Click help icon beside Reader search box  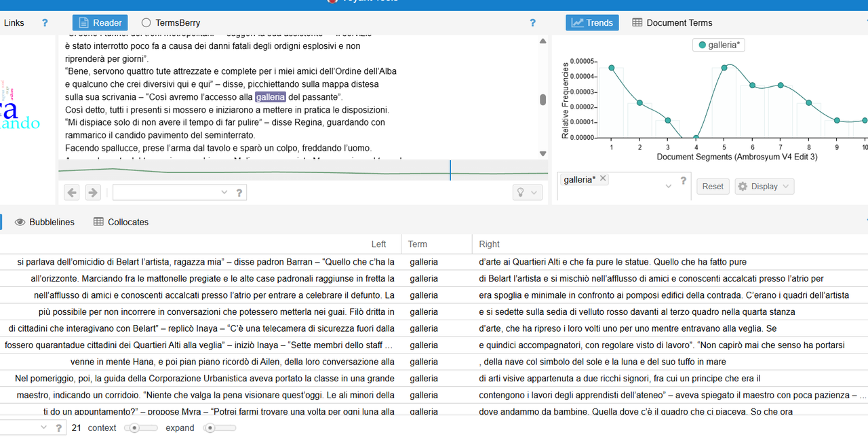[239, 193]
